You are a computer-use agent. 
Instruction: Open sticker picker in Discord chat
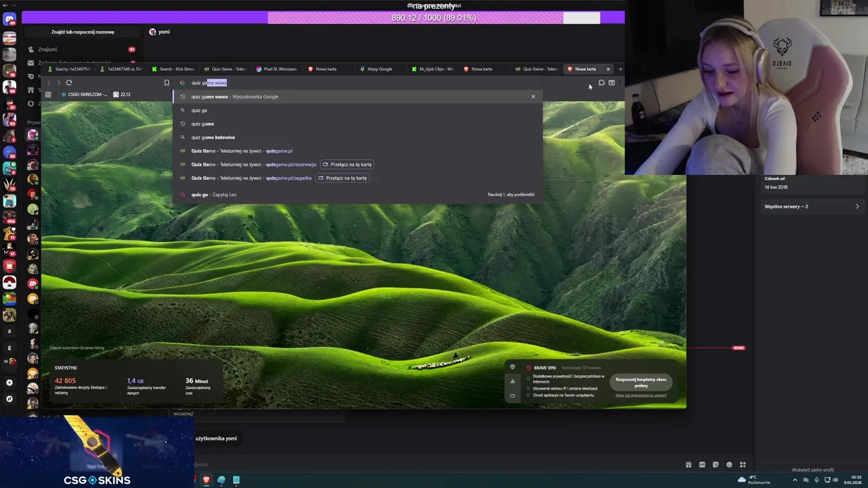715,464
